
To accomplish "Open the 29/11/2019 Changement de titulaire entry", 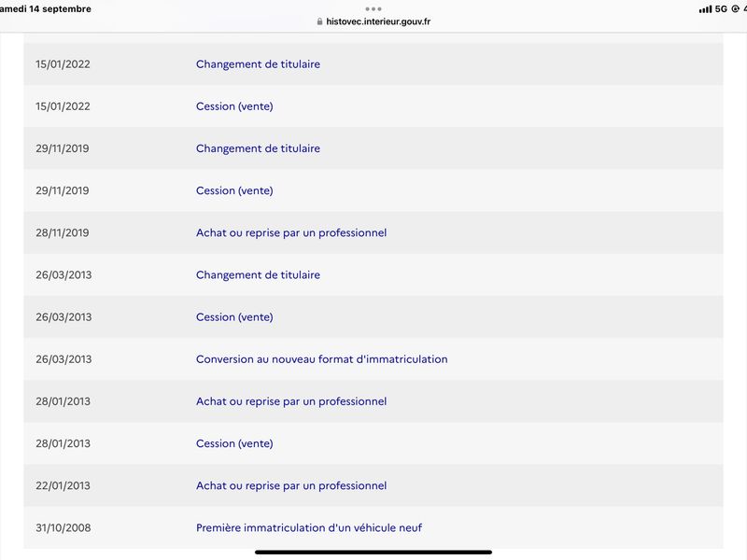I will [373, 148].
